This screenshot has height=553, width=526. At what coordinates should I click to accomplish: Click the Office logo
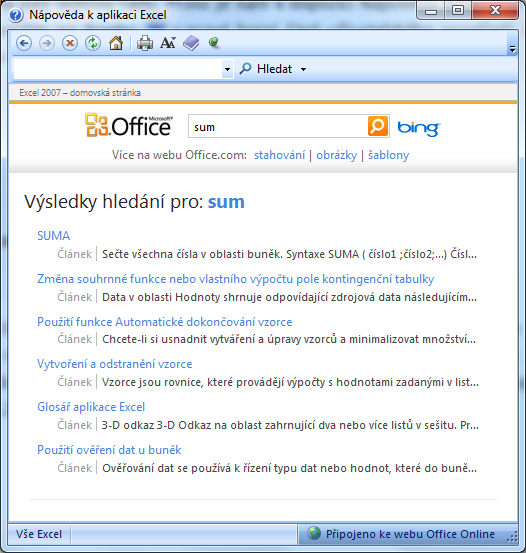[x=129, y=126]
